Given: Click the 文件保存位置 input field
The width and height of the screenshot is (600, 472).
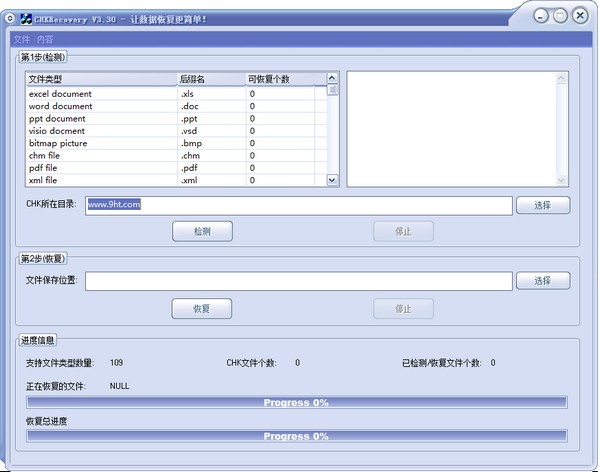Looking at the screenshot, I should pyautogui.click(x=298, y=281).
